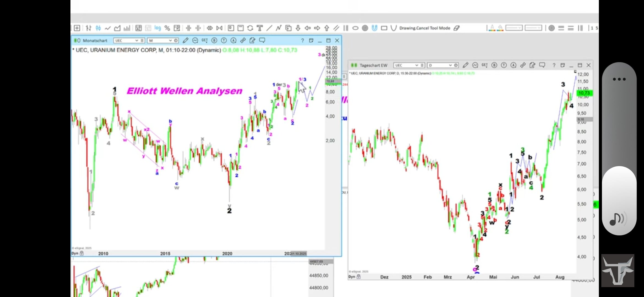Viewport: 644px width, 297px height.
Task: Toggle percent scale button
Action: coord(167,28)
